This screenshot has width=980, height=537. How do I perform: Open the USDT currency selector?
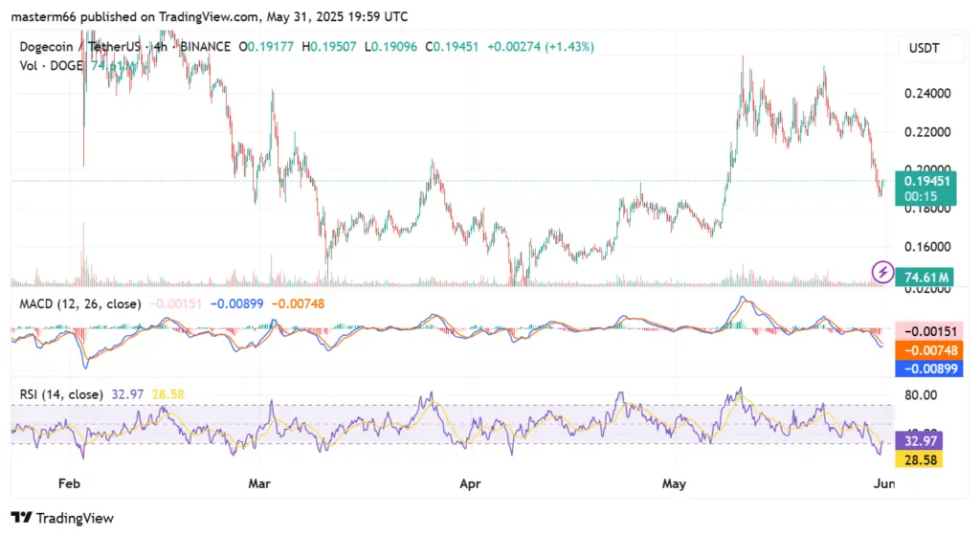(x=925, y=48)
